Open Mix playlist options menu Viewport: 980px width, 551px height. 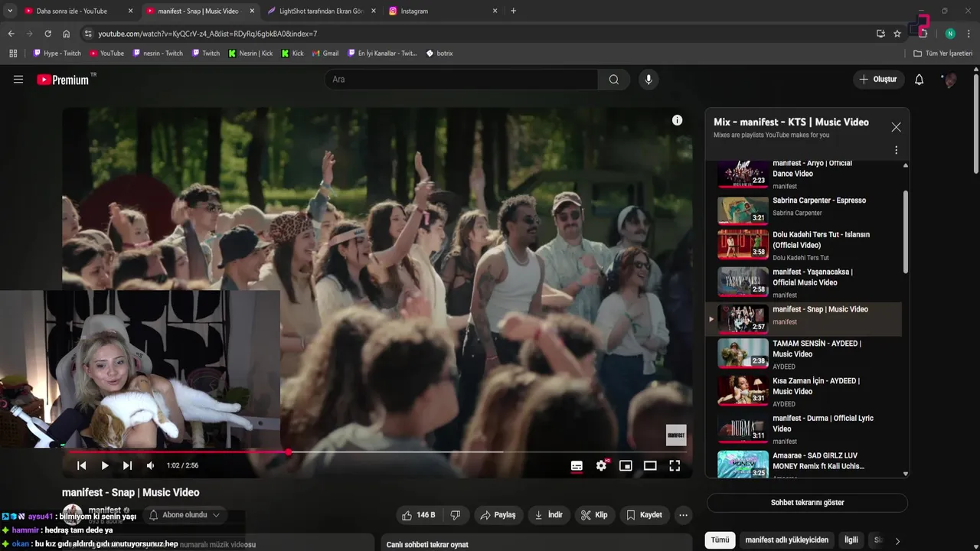pos(896,150)
